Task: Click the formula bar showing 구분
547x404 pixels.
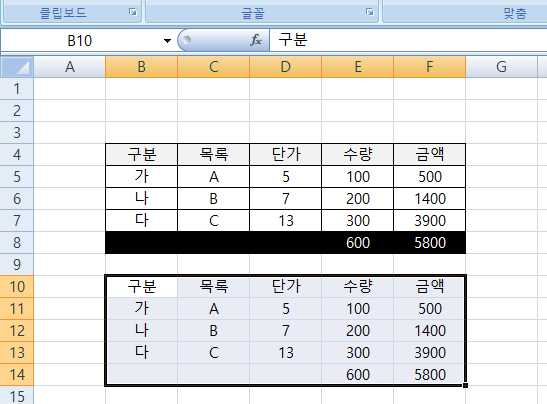Action: click(408, 40)
